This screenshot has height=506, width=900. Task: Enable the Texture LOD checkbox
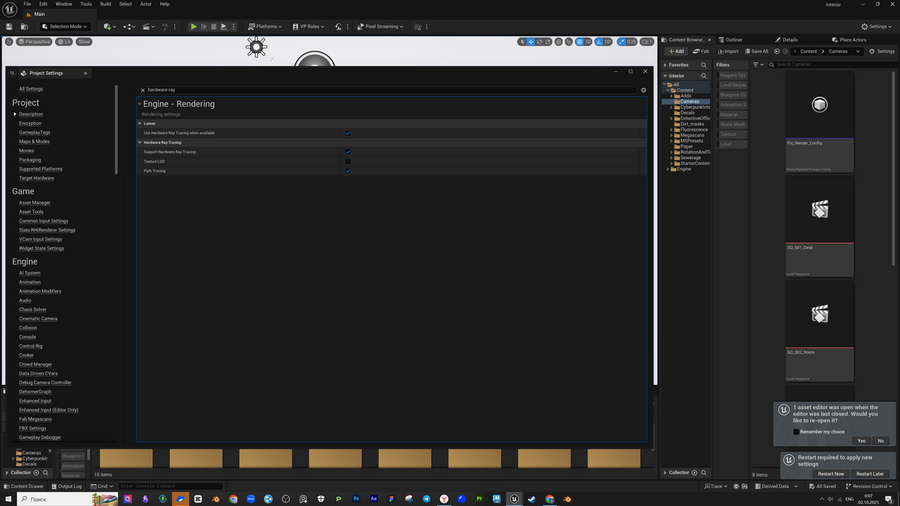point(348,161)
